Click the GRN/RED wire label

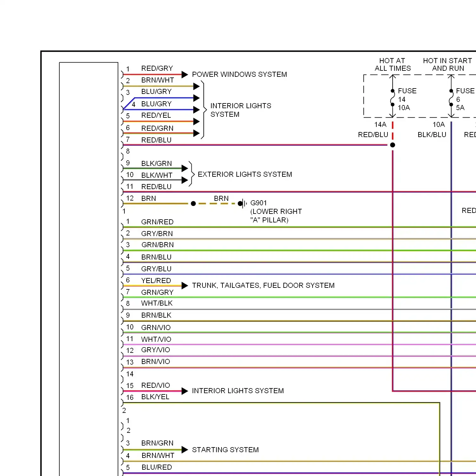[x=157, y=222]
